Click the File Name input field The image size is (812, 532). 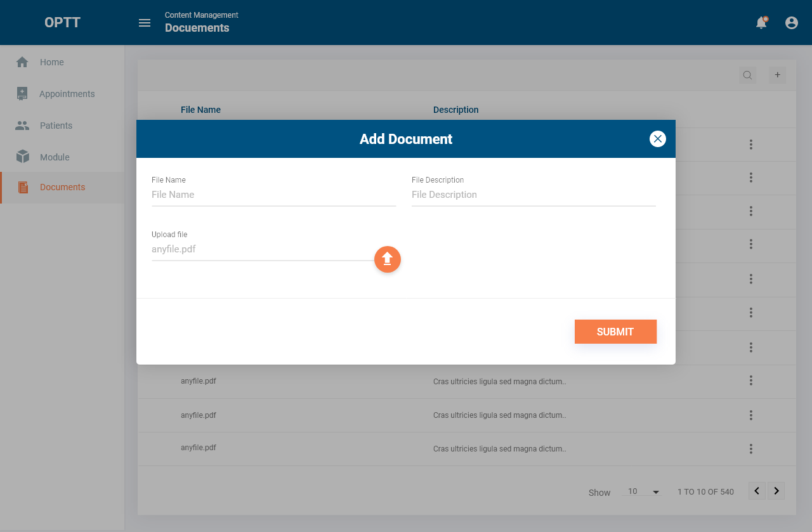click(x=273, y=195)
